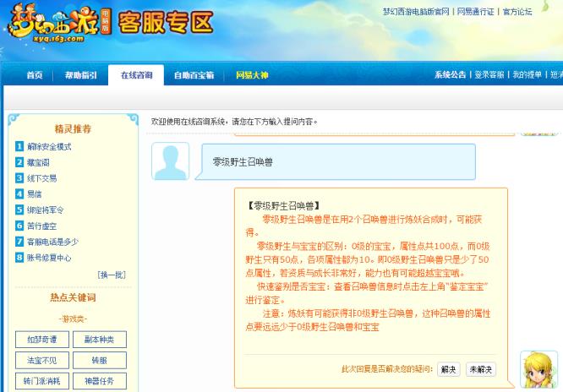The height and width of the screenshot is (392, 563).
Task: Mark the answer as 未解决
Action: [x=481, y=369]
